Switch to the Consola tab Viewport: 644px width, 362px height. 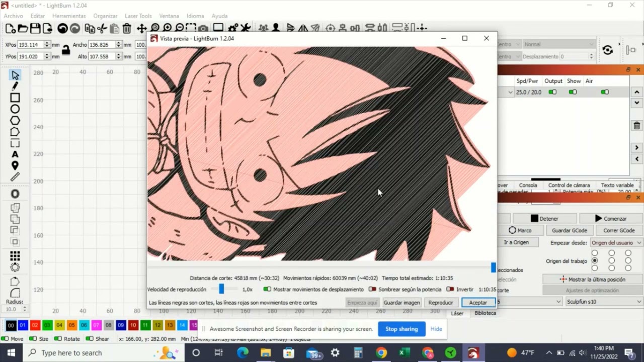point(528,185)
